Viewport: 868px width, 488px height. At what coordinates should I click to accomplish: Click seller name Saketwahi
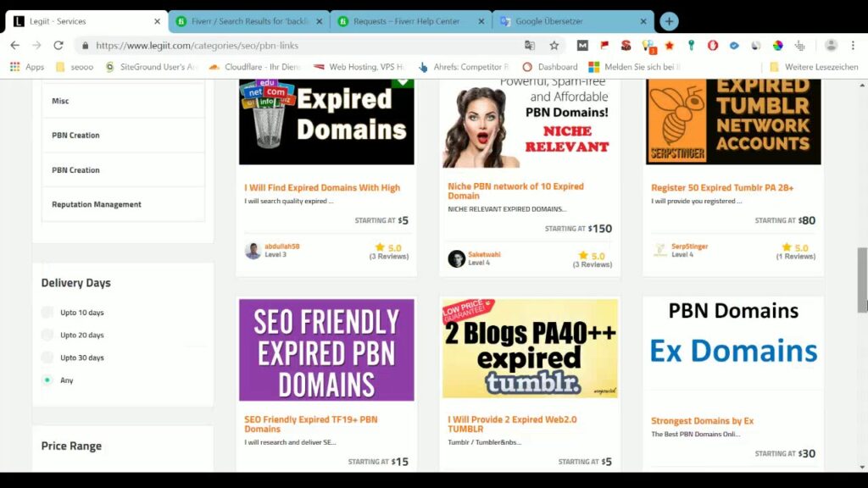(x=484, y=254)
